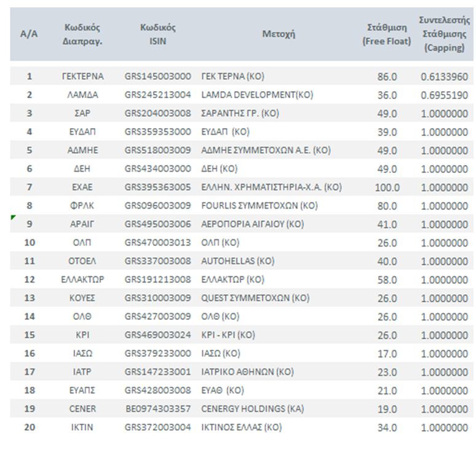Click the 'Α/Α' column header
Viewport: 476px width, 451px height.
click(x=29, y=34)
